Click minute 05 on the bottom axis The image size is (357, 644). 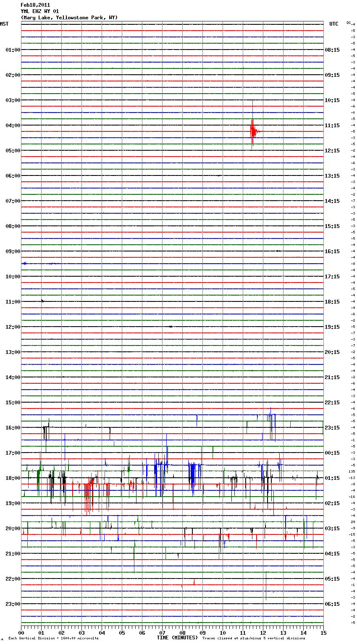click(122, 633)
